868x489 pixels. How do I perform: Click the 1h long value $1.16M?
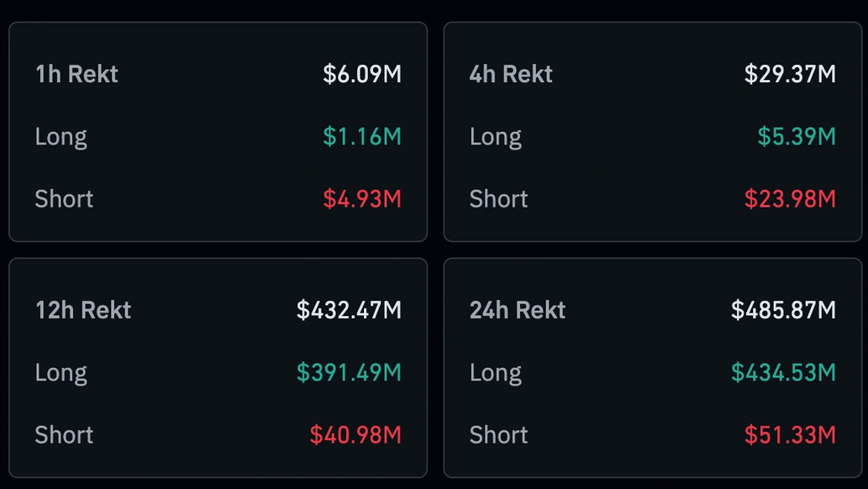pos(362,136)
